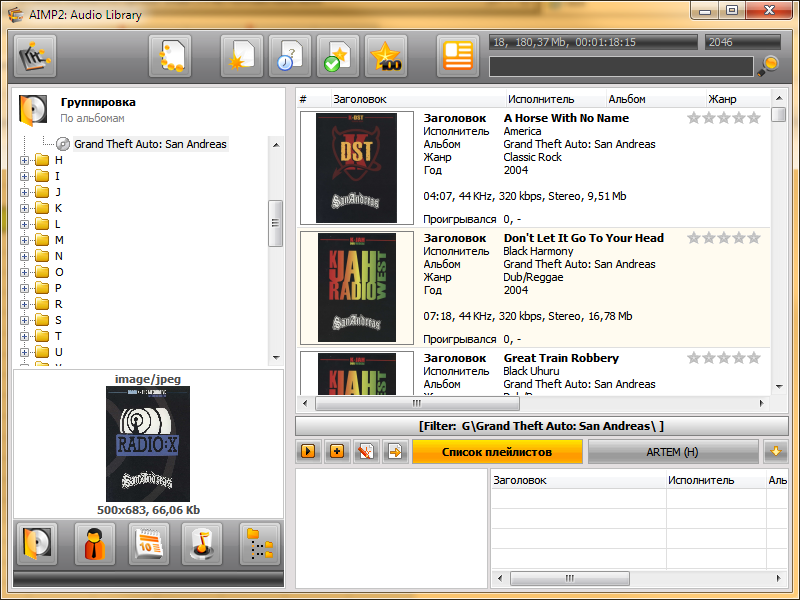Click the 'По альбомам' grouping label
Image resolution: width=800 pixels, height=600 pixels.
[x=92, y=118]
